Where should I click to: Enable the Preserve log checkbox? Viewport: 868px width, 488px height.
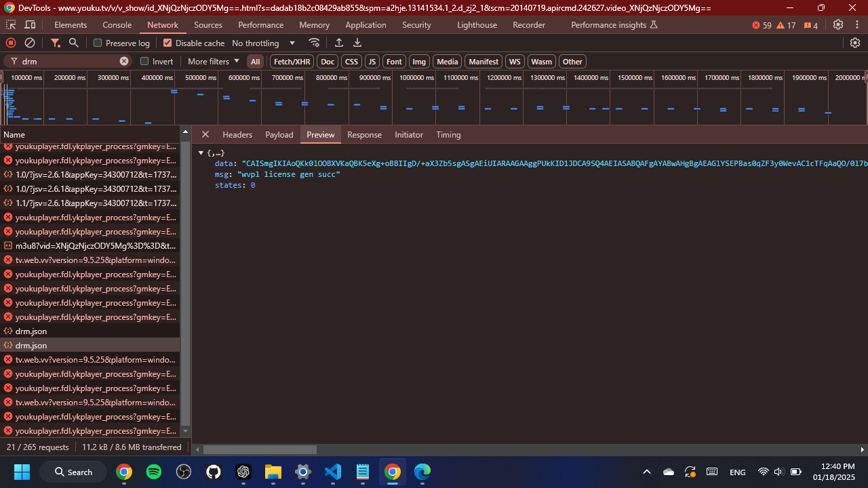(x=98, y=43)
